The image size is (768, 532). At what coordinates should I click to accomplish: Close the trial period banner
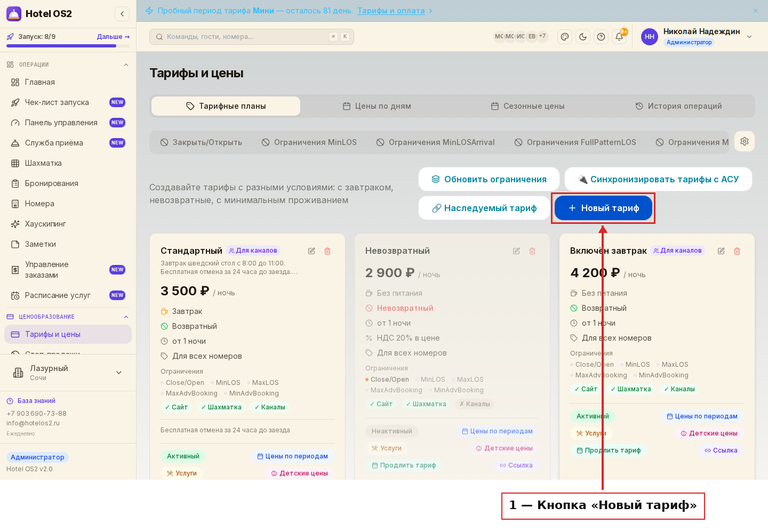[x=756, y=11]
